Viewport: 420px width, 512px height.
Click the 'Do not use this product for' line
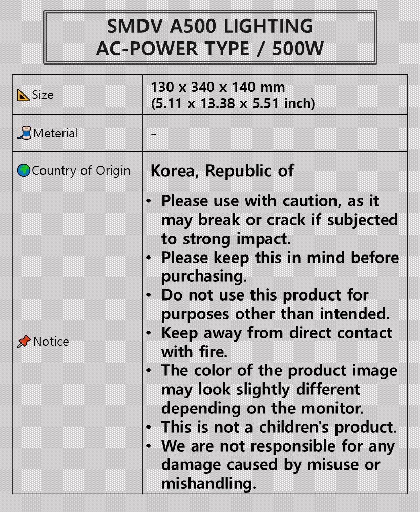[265, 295]
